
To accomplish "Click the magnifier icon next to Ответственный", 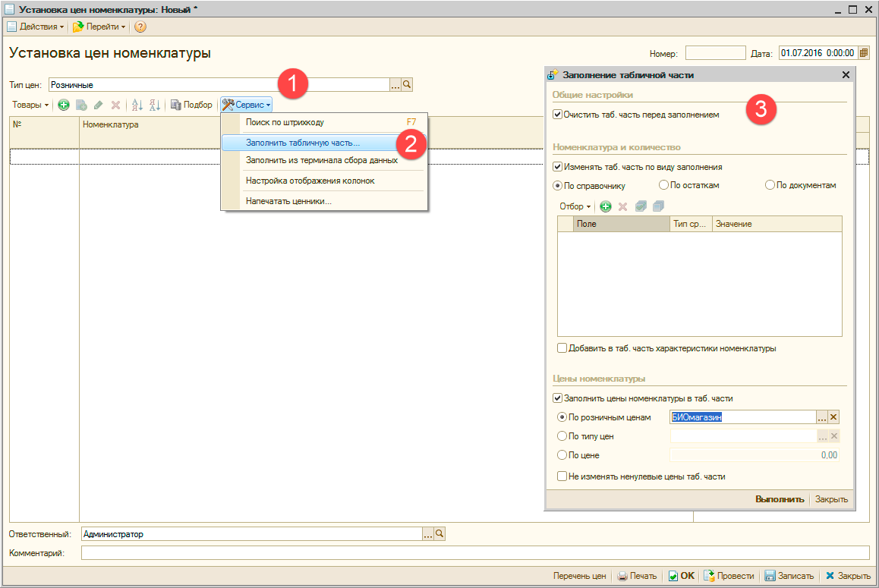I will click(x=439, y=534).
